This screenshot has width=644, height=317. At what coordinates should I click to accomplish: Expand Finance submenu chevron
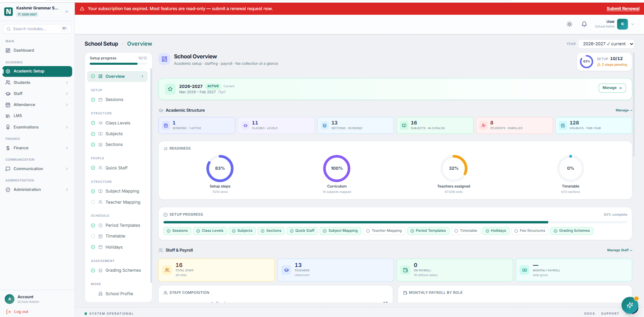pyautogui.click(x=67, y=148)
